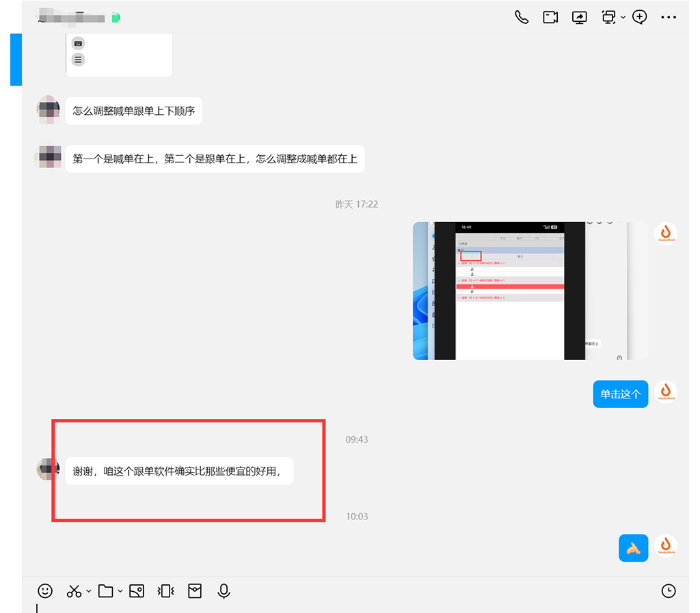Send a red packet envelope

(194, 590)
